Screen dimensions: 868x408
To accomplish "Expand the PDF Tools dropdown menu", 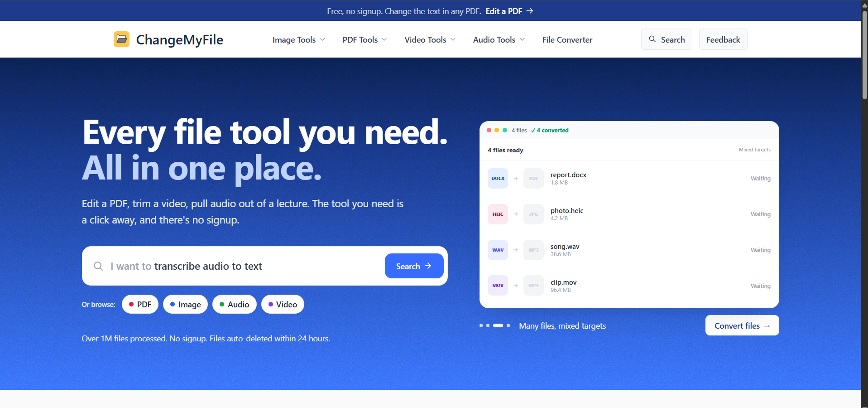I will point(364,40).
